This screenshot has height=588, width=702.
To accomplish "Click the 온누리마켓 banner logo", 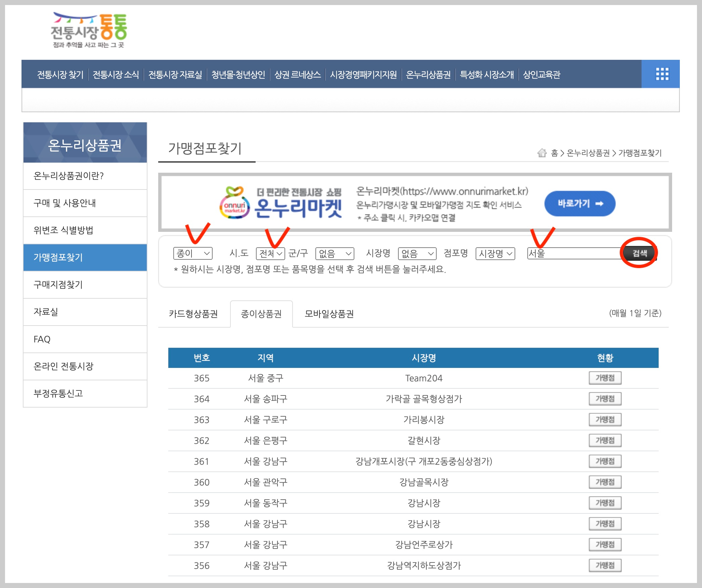I will point(281,203).
